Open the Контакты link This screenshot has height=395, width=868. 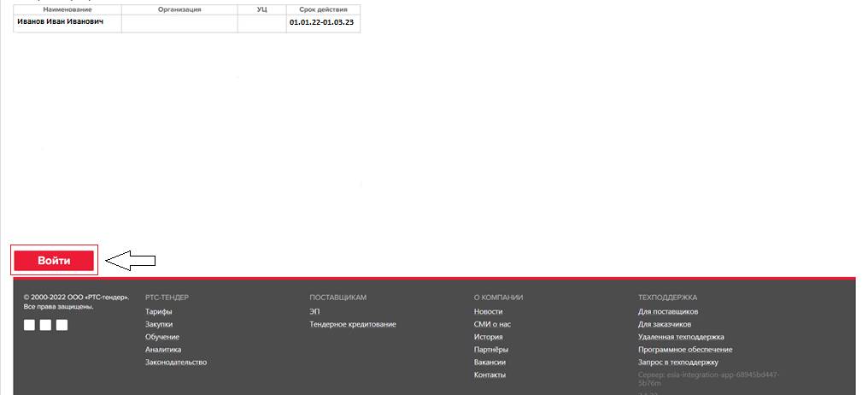pyautogui.click(x=490, y=375)
